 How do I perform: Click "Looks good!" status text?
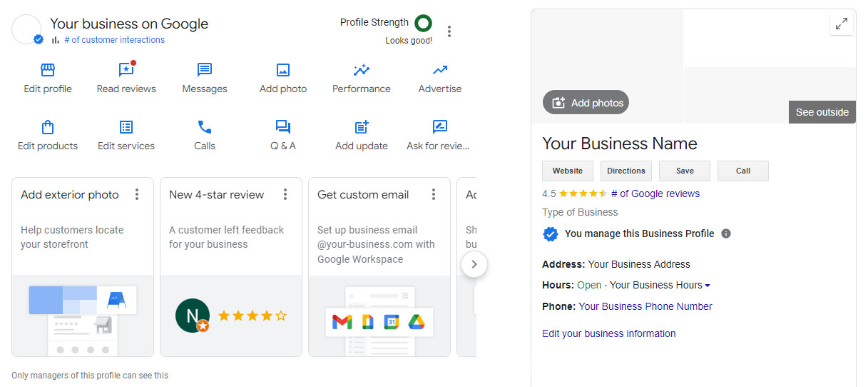coord(409,41)
